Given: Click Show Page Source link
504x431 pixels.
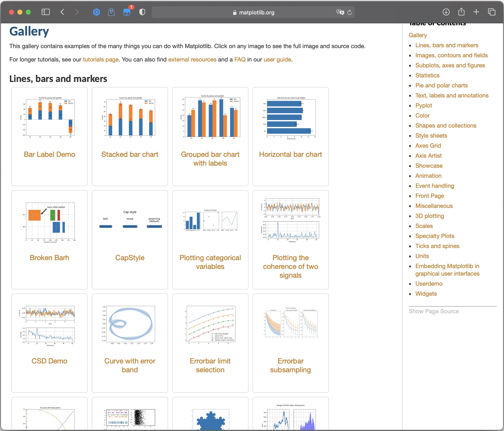Looking at the screenshot, I should (434, 311).
